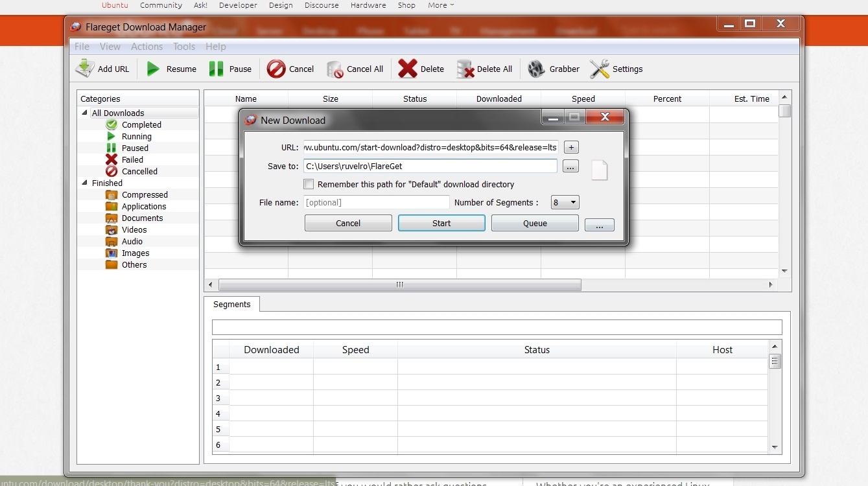
Task: Click the blank file icon in New Download dialog
Action: click(x=600, y=170)
